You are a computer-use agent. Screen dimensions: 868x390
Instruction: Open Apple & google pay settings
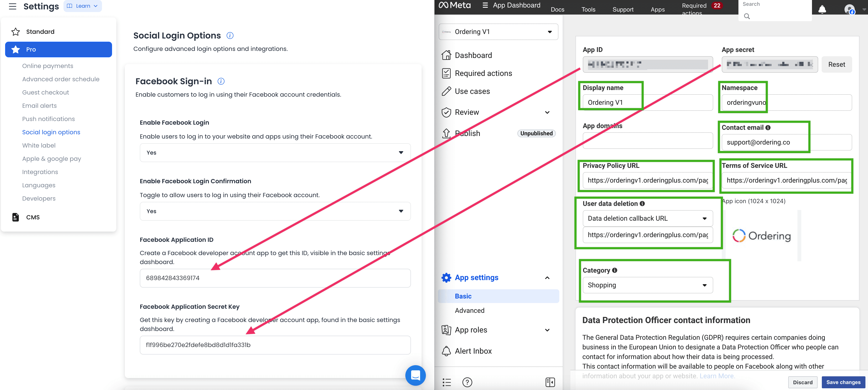point(52,159)
